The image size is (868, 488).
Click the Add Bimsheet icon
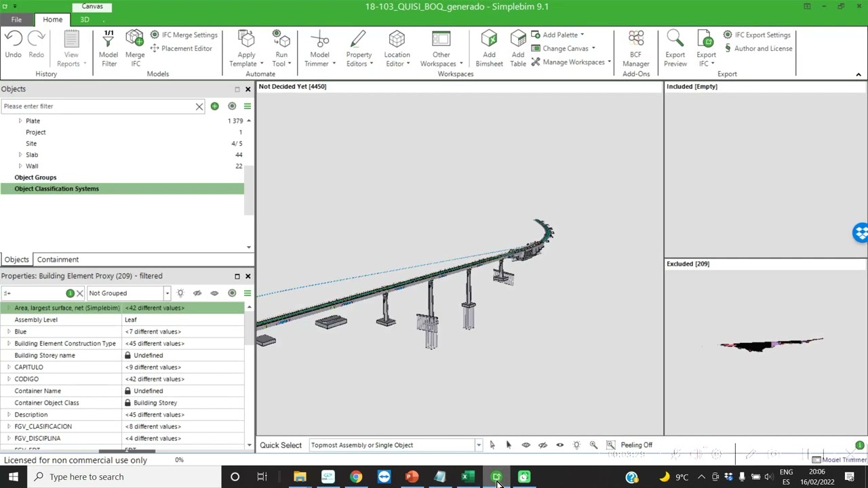click(489, 39)
